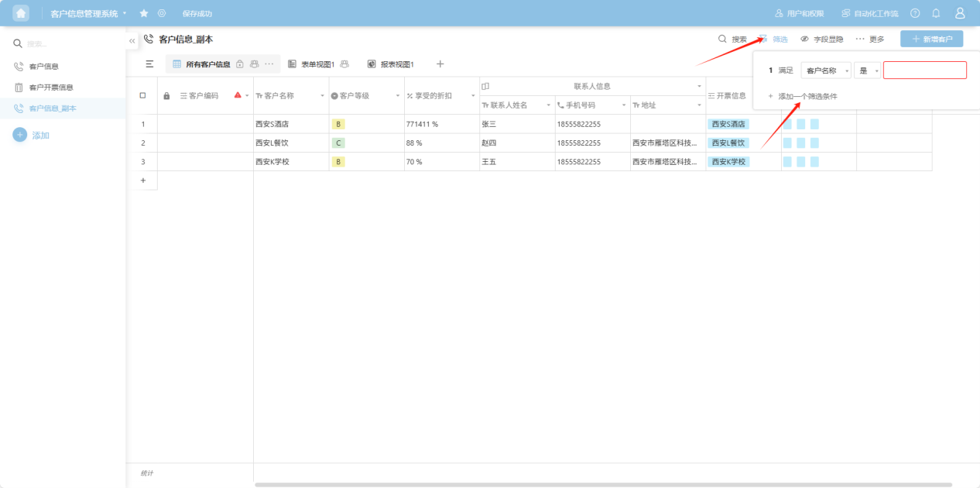Toggle the select-all rows checkbox
The image size is (980, 488).
(x=142, y=95)
